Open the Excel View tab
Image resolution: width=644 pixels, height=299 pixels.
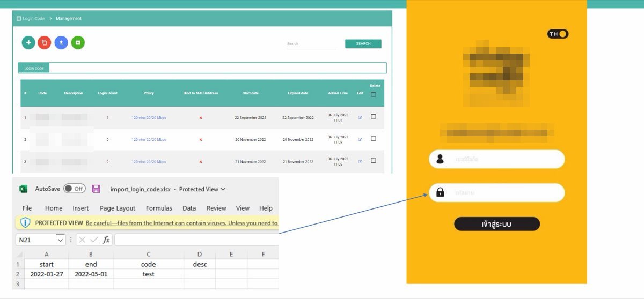(243, 208)
